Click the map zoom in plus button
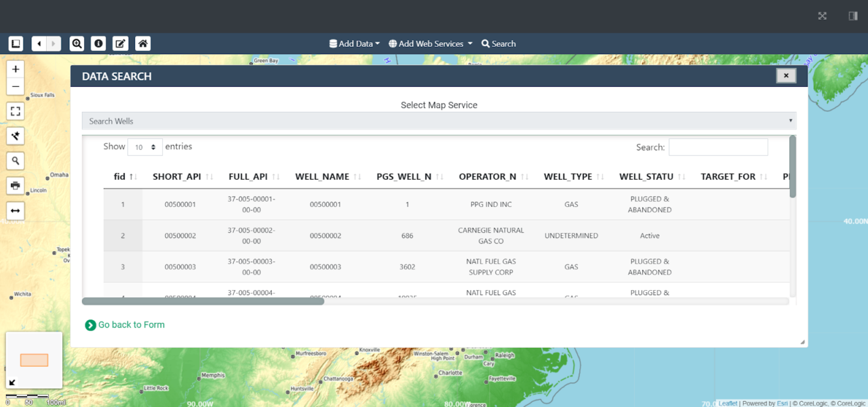The height and width of the screenshot is (407, 868). click(x=16, y=69)
